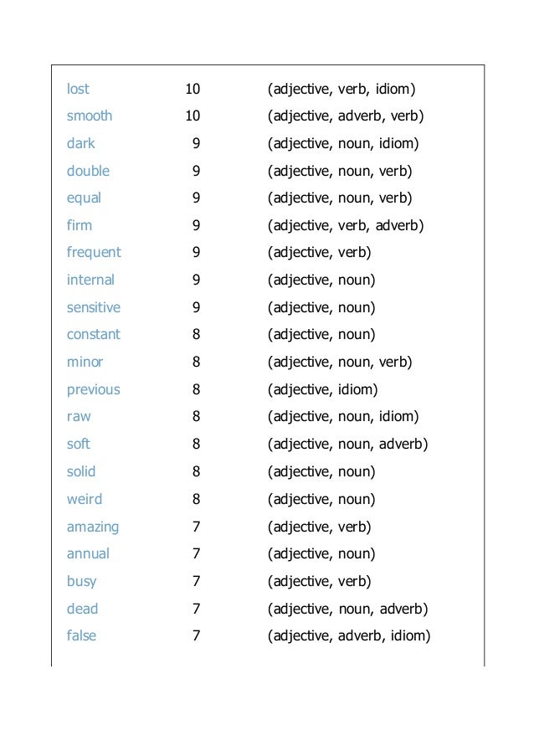Visit the 'minor' word link

click(85, 362)
